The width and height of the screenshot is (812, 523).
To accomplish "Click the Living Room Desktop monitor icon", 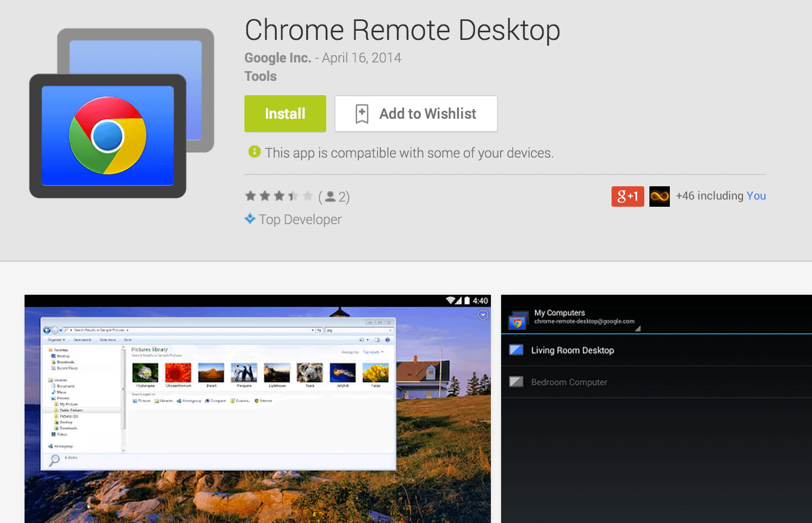I will 516,350.
